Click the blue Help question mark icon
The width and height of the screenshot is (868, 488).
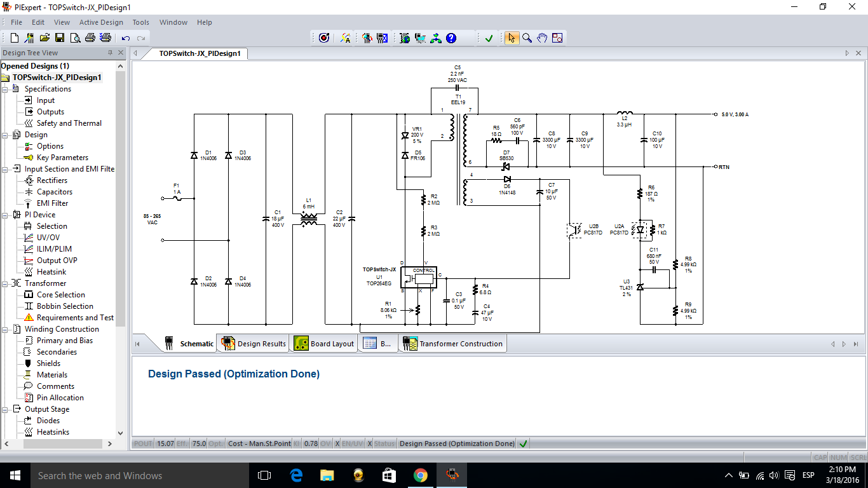coord(451,38)
